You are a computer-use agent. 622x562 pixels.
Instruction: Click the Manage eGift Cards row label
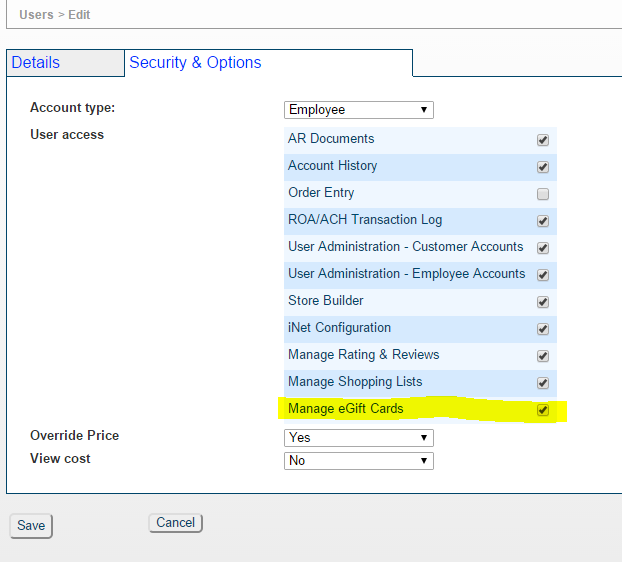tap(345, 409)
